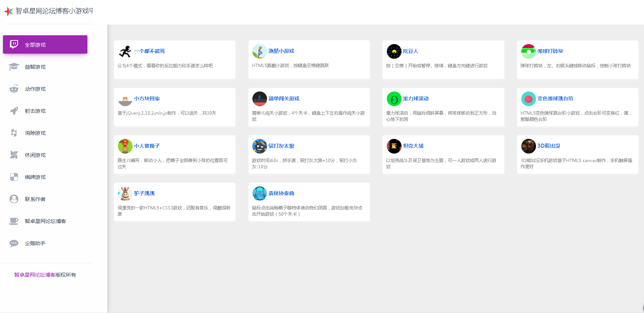Viewport: 644px width, 313px height.
Task: Click the 3D熊出没 bear icon
Action: pos(528,146)
